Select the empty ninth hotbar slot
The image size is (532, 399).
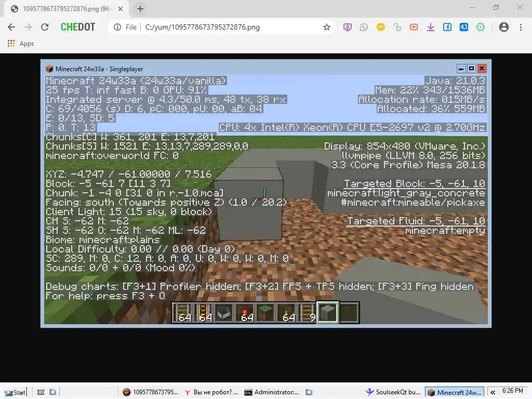(x=349, y=313)
